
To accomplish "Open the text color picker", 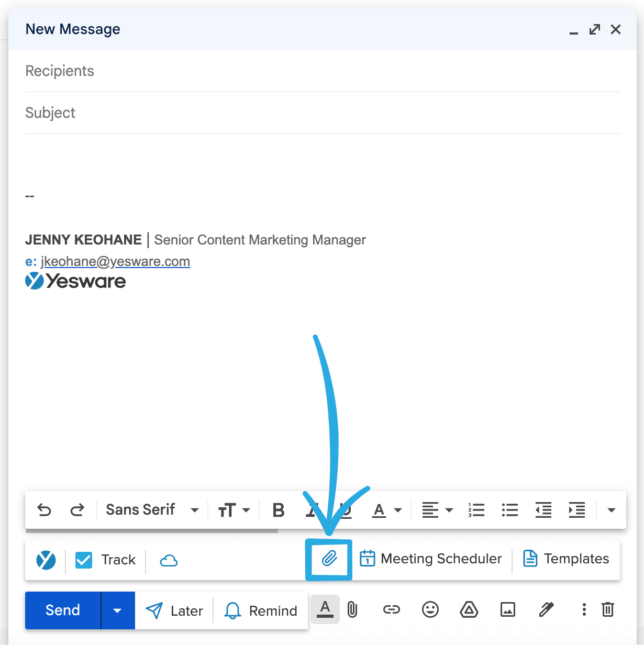I will point(386,510).
